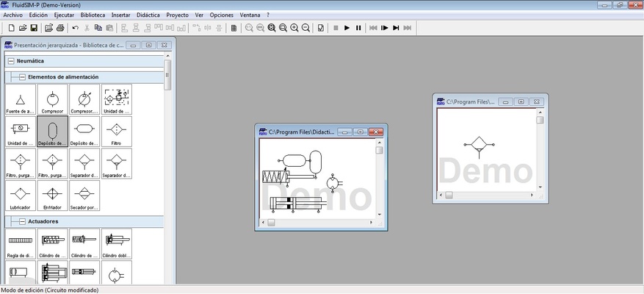This screenshot has width=644, height=294.
Task: Open the Didáctica menu
Action: coord(148,15)
